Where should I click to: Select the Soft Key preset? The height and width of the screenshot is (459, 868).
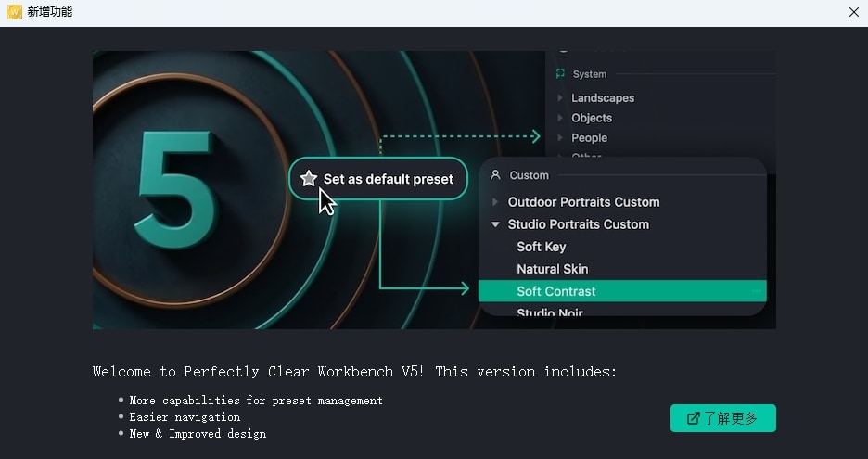tap(541, 247)
